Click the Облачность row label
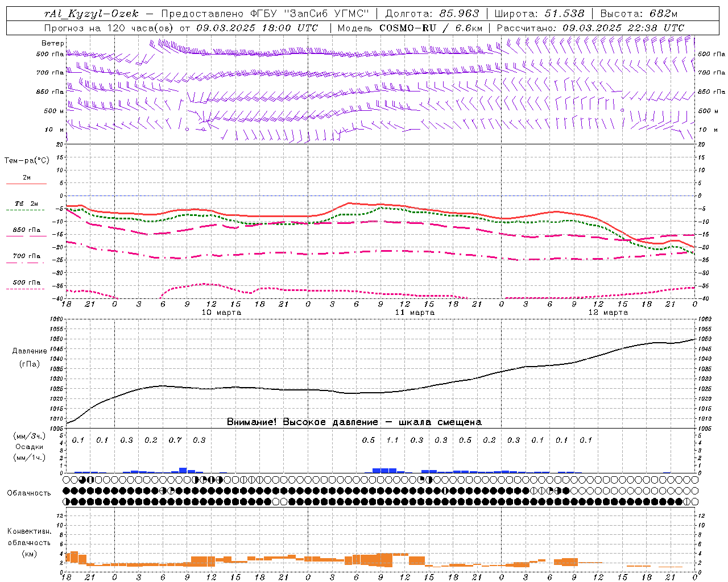Viewport: 728px width, 582px height. (28, 493)
